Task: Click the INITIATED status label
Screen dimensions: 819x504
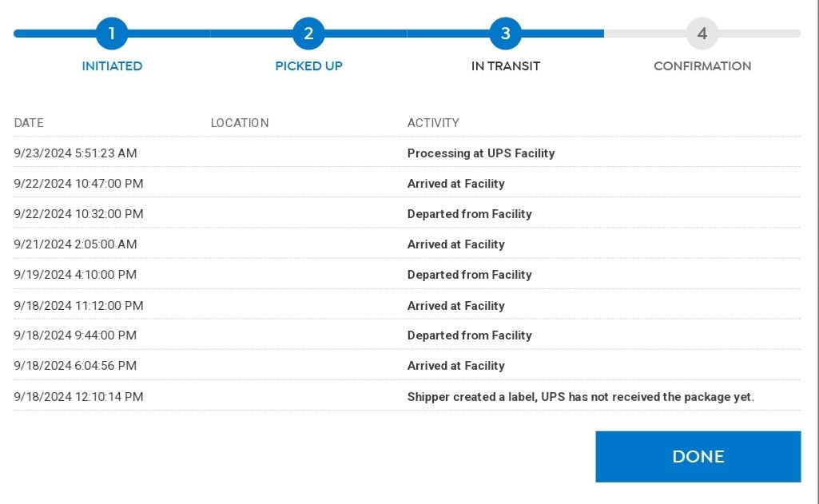Action: [112, 66]
